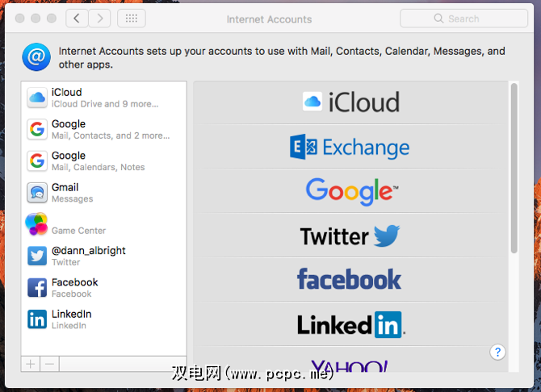This screenshot has height=392, width=541.
Task: Click the provider list vertical scrollbar
Action: coord(514,169)
